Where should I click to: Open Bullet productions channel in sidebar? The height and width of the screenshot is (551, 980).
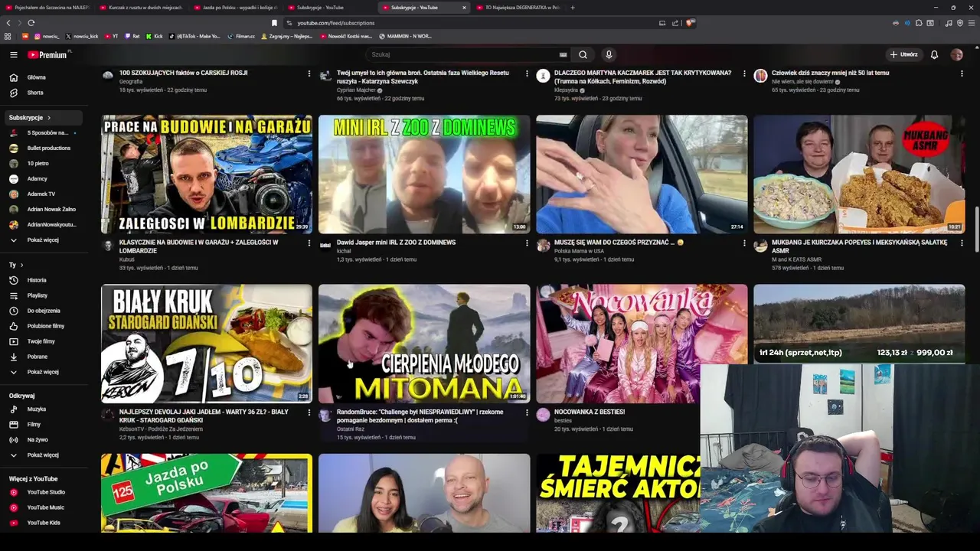(42, 148)
